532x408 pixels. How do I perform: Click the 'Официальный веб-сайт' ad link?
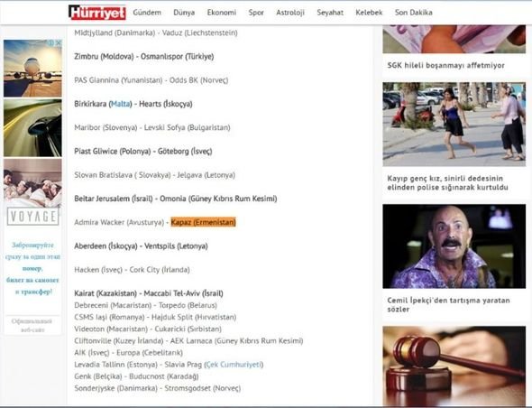tap(32, 326)
